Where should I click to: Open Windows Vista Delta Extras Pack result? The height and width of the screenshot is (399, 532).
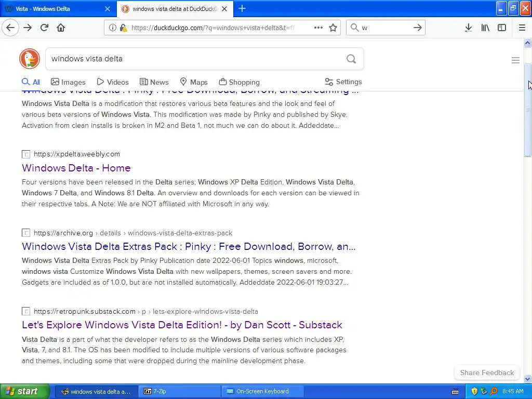(189, 246)
